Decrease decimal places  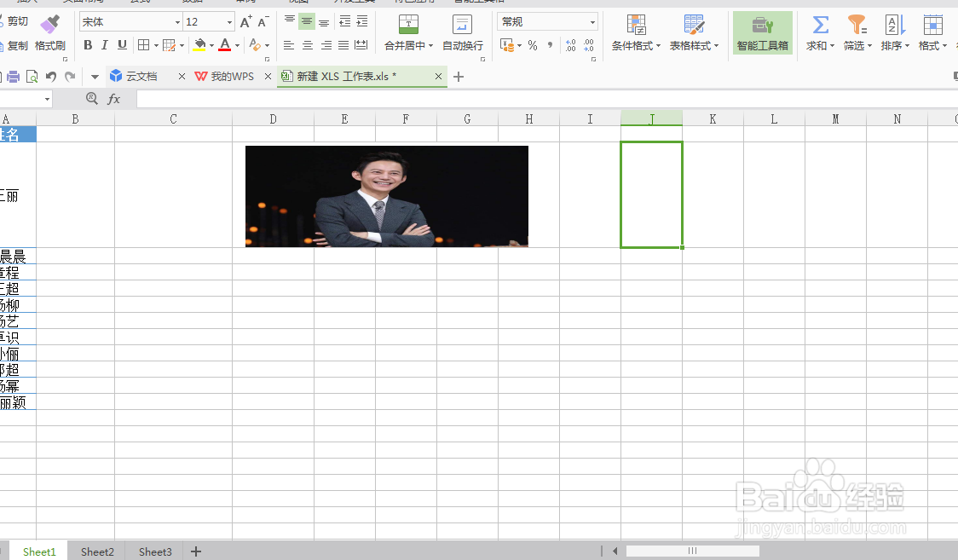tap(588, 45)
